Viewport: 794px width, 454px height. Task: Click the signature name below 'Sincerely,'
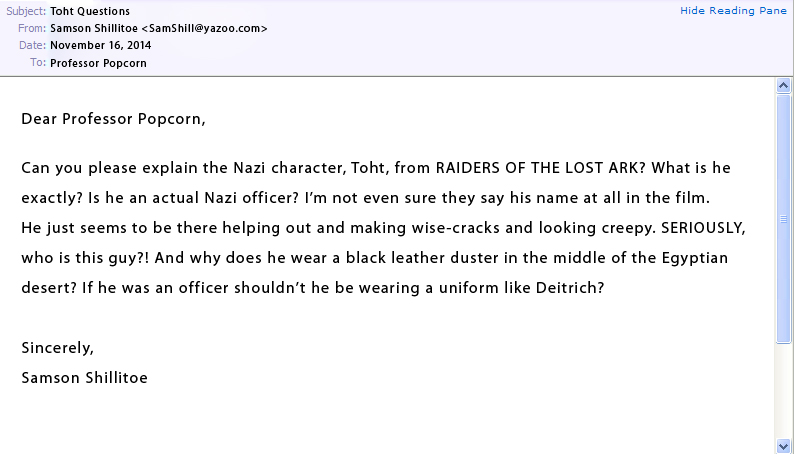pos(85,378)
